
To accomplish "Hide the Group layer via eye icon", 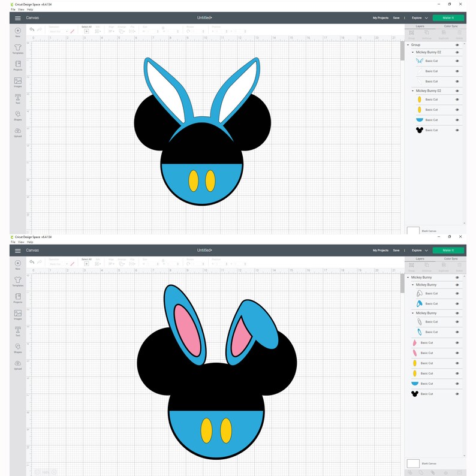I will click(x=457, y=45).
